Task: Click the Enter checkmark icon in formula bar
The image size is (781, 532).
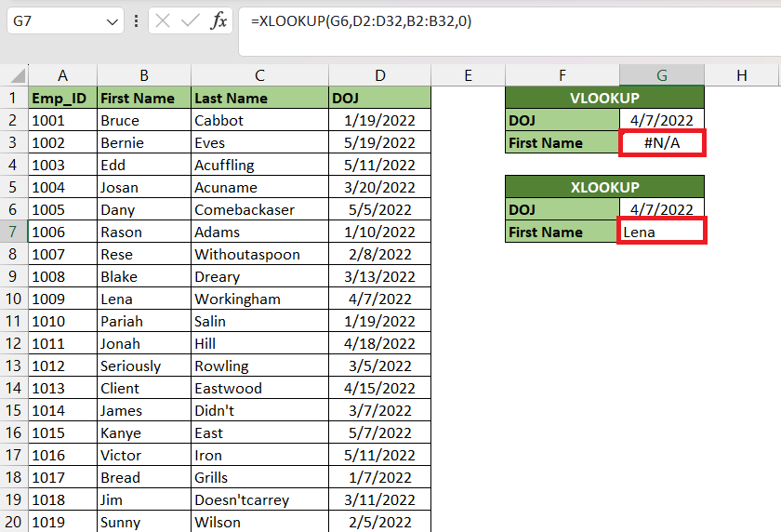Action: 191,20
